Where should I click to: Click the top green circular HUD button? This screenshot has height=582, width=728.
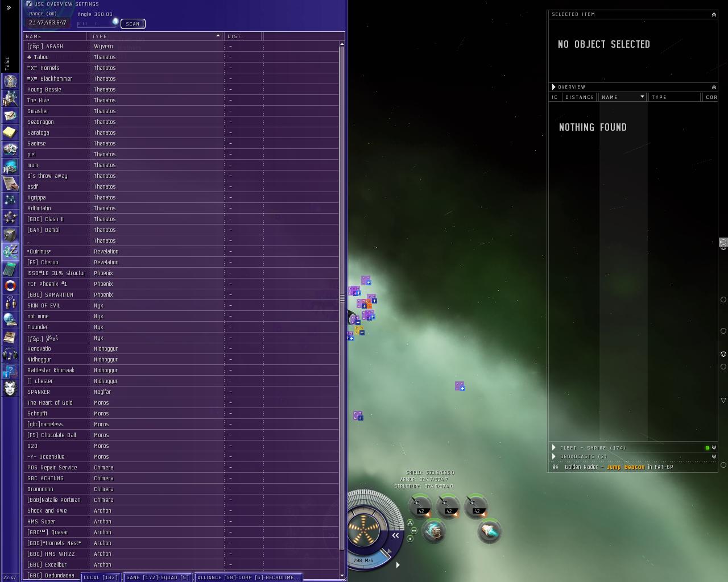tap(409, 522)
